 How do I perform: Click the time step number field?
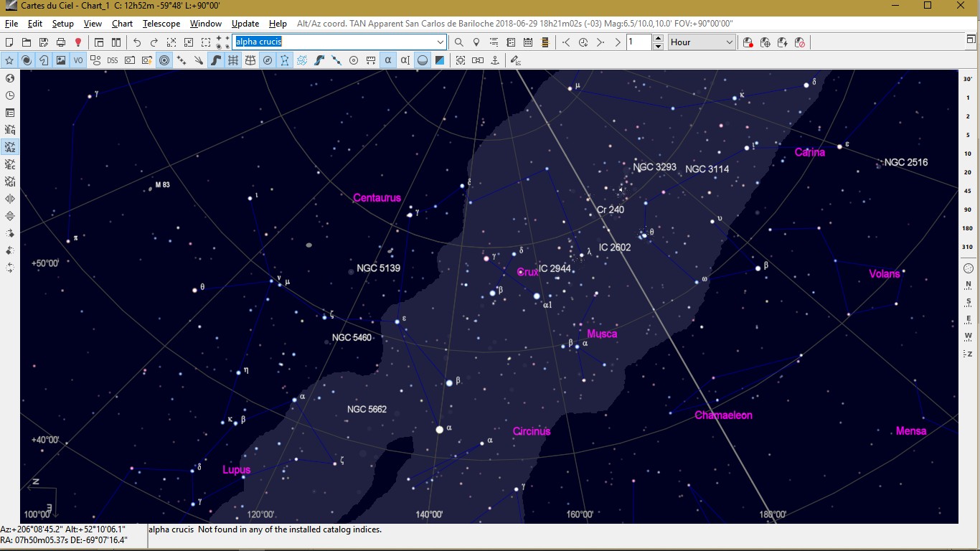pyautogui.click(x=639, y=42)
